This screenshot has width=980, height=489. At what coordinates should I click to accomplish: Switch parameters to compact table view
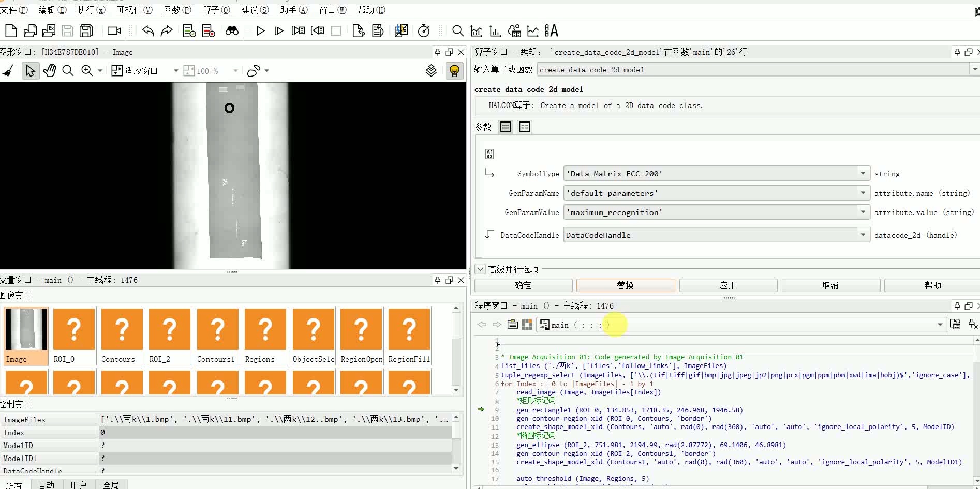click(524, 127)
